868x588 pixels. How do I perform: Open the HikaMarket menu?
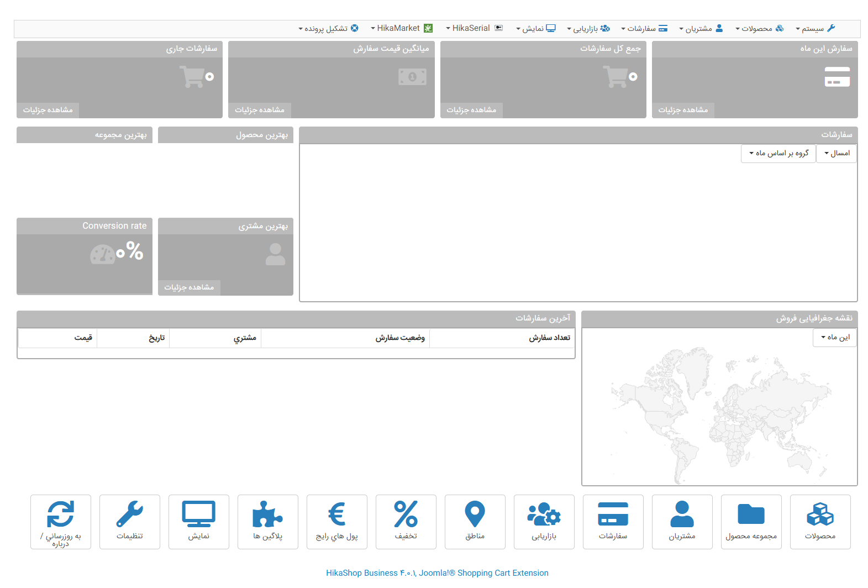click(401, 28)
